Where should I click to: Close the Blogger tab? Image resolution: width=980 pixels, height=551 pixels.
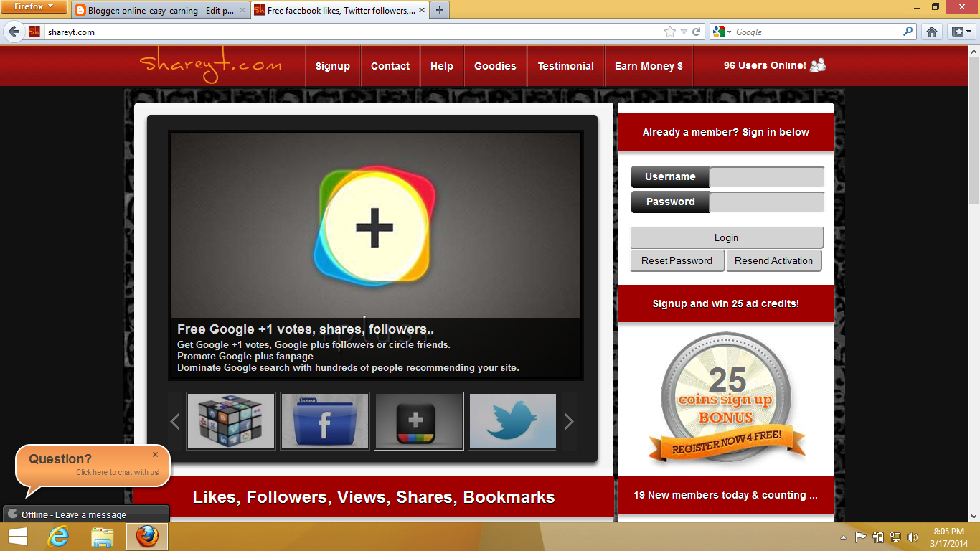(242, 11)
